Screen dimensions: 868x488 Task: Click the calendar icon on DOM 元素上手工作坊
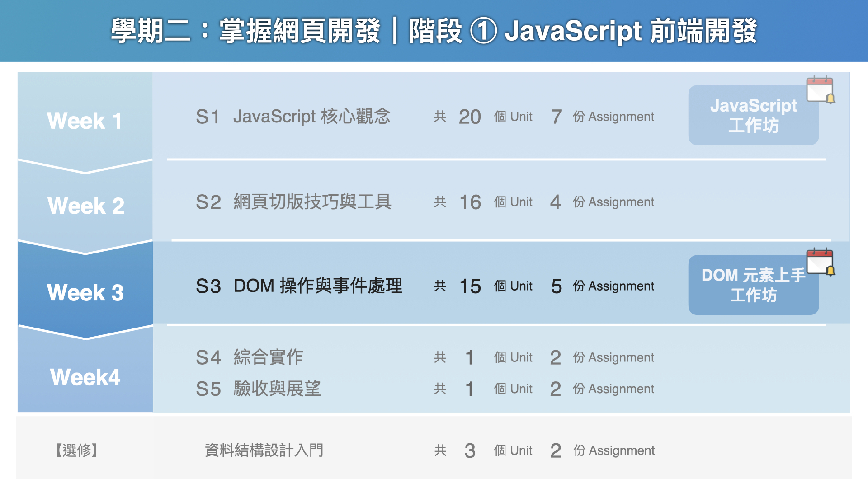click(x=820, y=262)
